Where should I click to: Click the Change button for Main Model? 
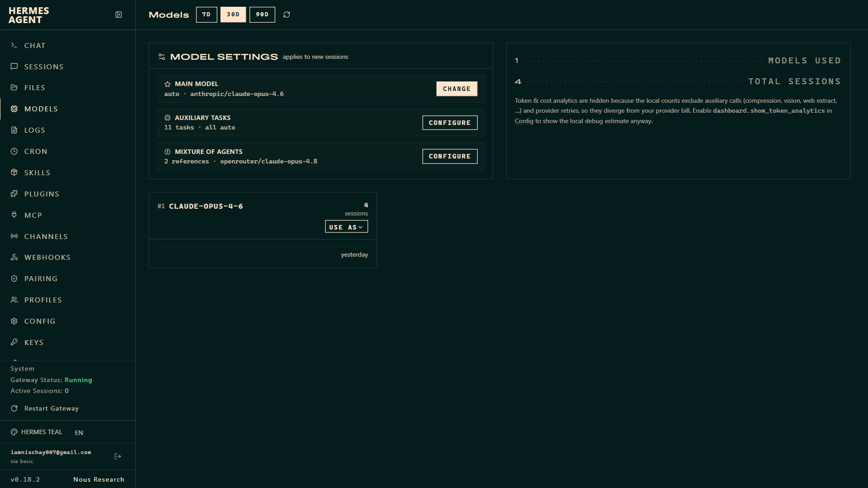click(456, 89)
